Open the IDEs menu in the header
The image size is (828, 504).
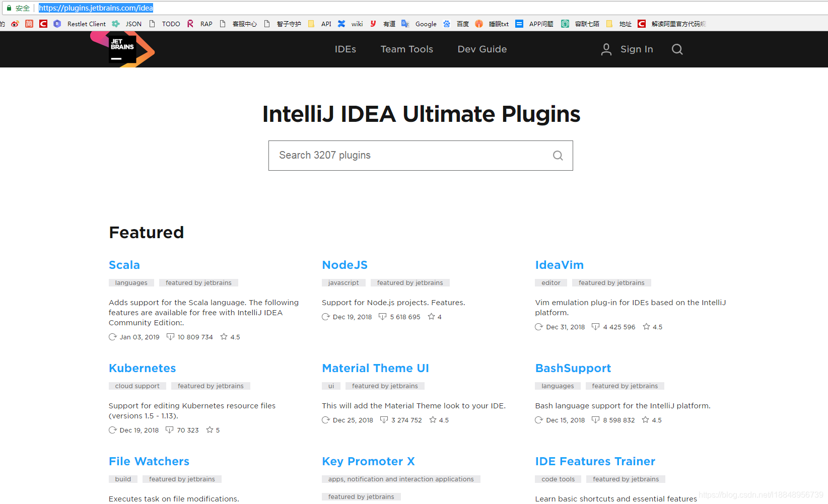coord(346,49)
